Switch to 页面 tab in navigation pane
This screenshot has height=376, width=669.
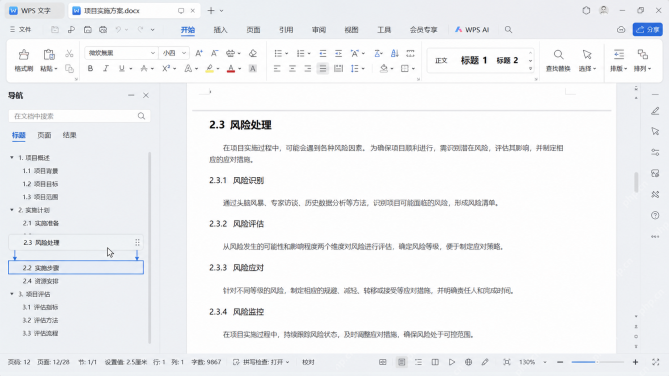[x=44, y=135]
